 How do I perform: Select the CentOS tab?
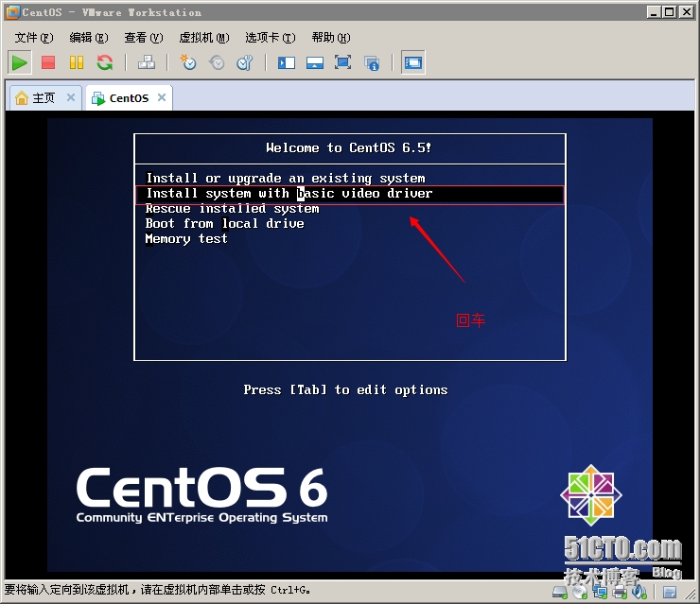(x=129, y=97)
